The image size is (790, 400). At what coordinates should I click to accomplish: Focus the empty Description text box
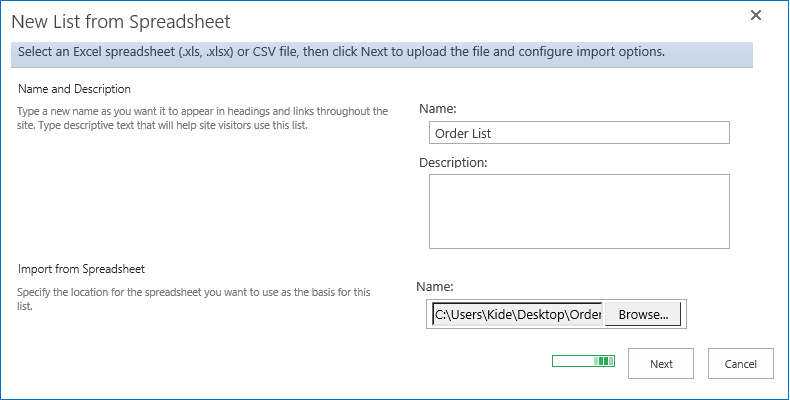579,211
